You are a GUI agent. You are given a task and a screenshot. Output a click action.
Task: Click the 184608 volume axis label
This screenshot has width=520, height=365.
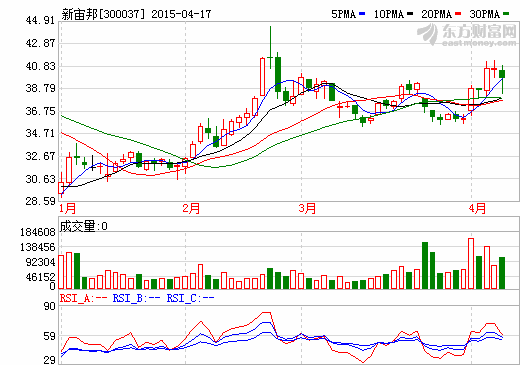[x=38, y=232]
